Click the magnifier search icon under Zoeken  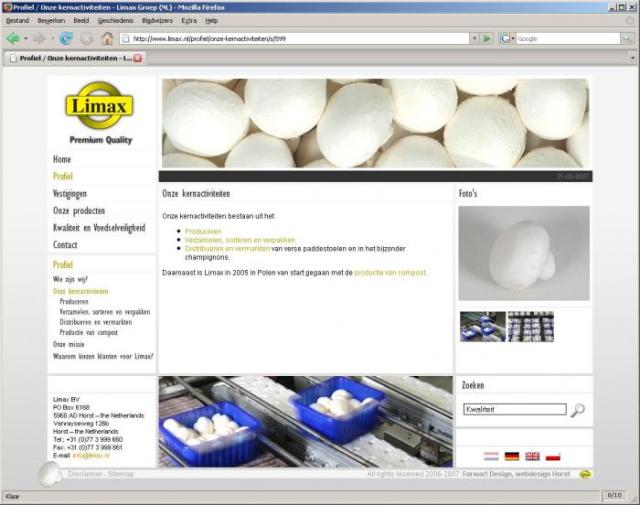(x=578, y=410)
